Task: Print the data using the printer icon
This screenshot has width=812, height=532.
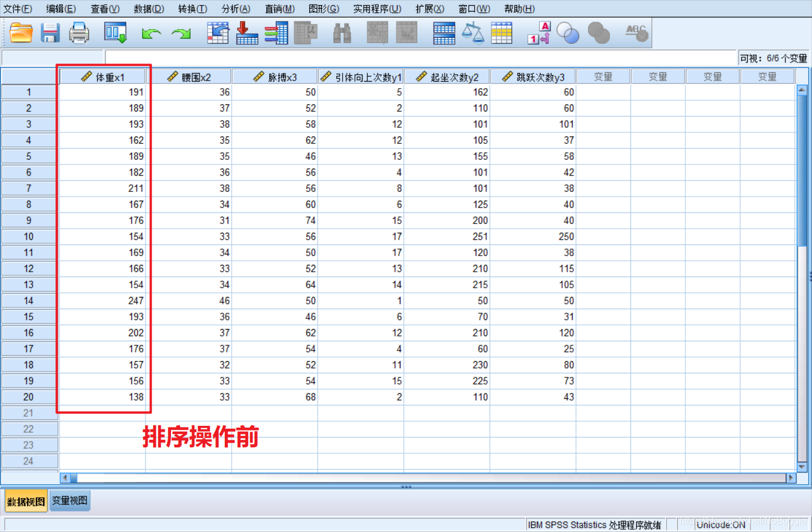Action: (79, 33)
